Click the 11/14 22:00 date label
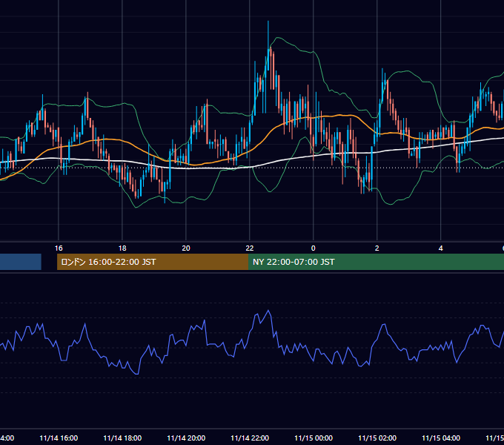This screenshot has height=445, width=504. click(x=250, y=438)
